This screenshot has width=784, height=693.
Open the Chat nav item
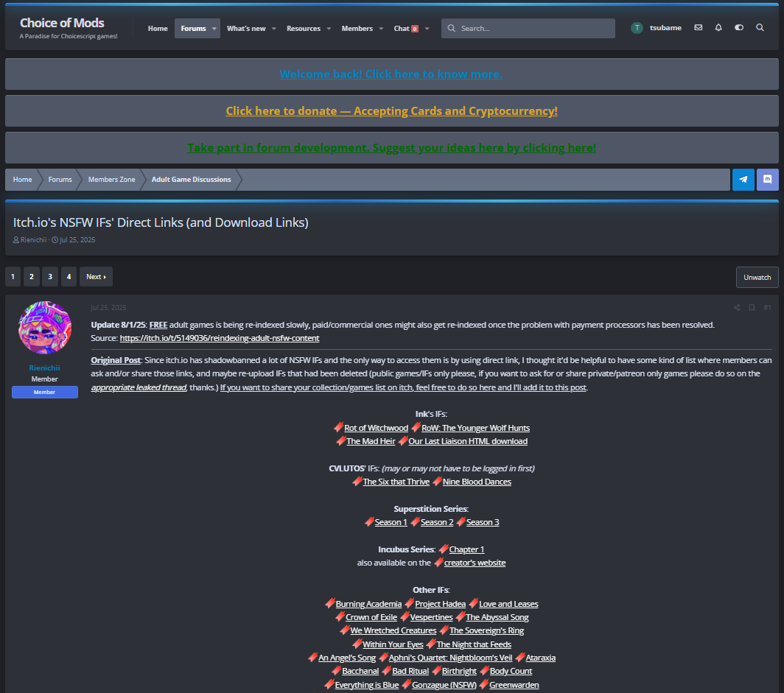click(405, 29)
